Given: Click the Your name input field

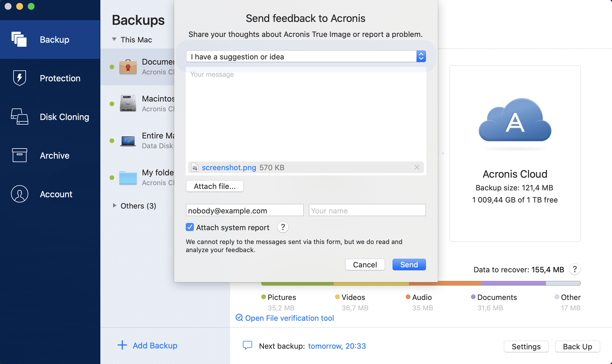Looking at the screenshot, I should tap(367, 210).
